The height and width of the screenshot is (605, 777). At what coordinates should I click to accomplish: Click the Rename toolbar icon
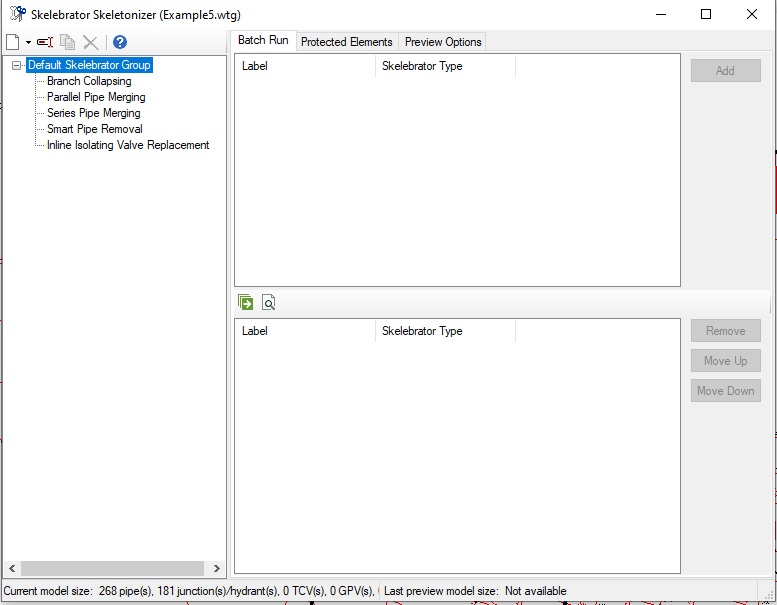click(45, 42)
